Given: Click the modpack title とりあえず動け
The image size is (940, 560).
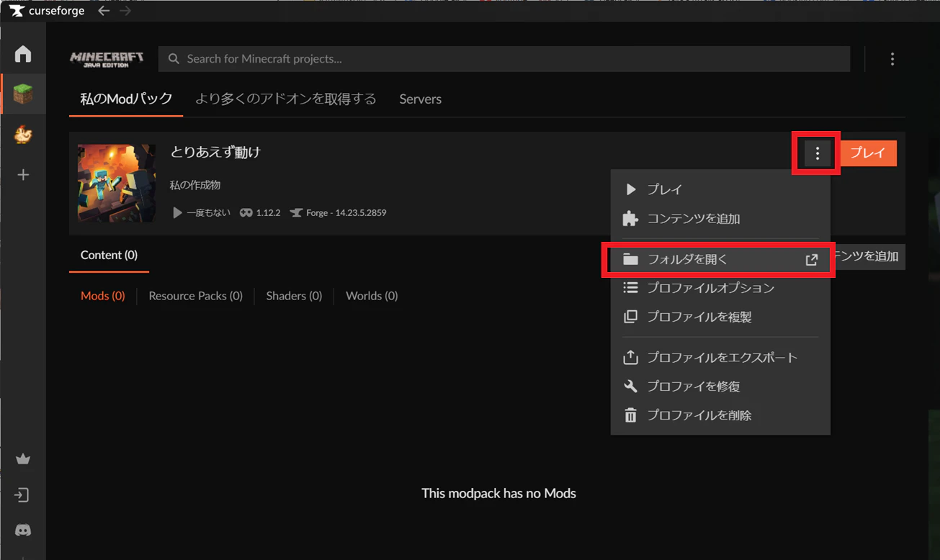Looking at the screenshot, I should (215, 153).
